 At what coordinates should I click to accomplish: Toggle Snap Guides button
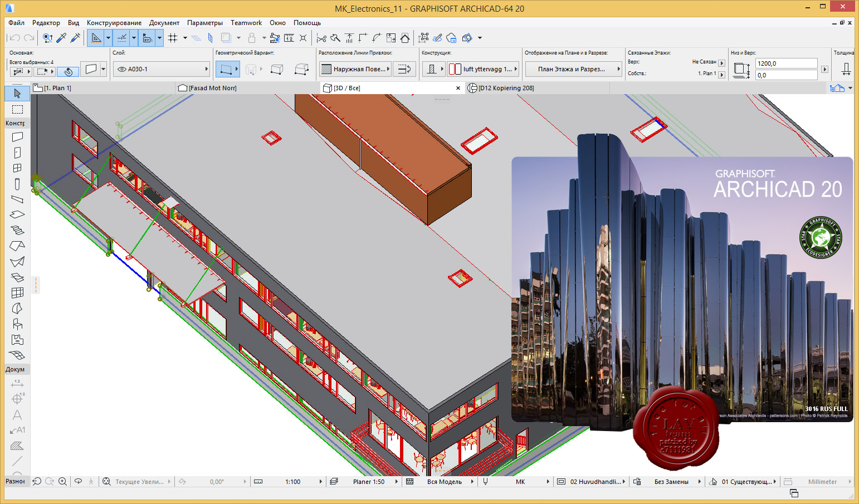click(x=122, y=38)
